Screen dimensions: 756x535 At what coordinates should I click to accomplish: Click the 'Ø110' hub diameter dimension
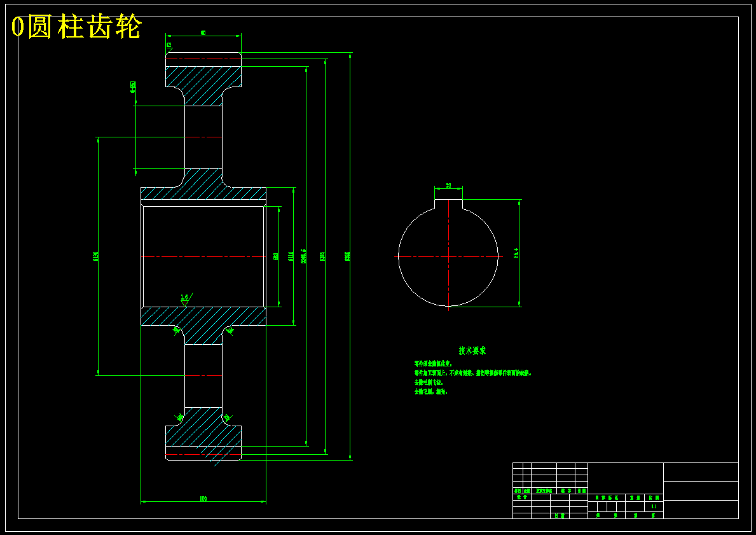click(x=291, y=256)
